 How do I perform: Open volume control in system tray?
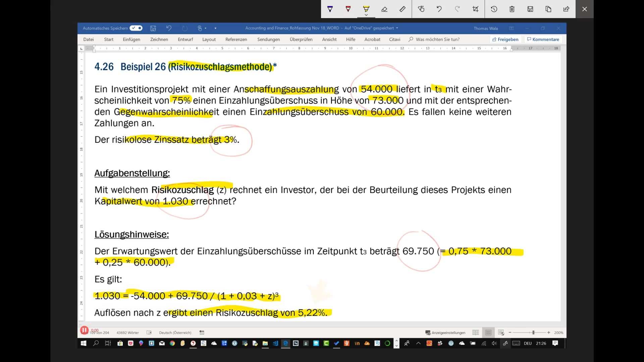tap(494, 343)
